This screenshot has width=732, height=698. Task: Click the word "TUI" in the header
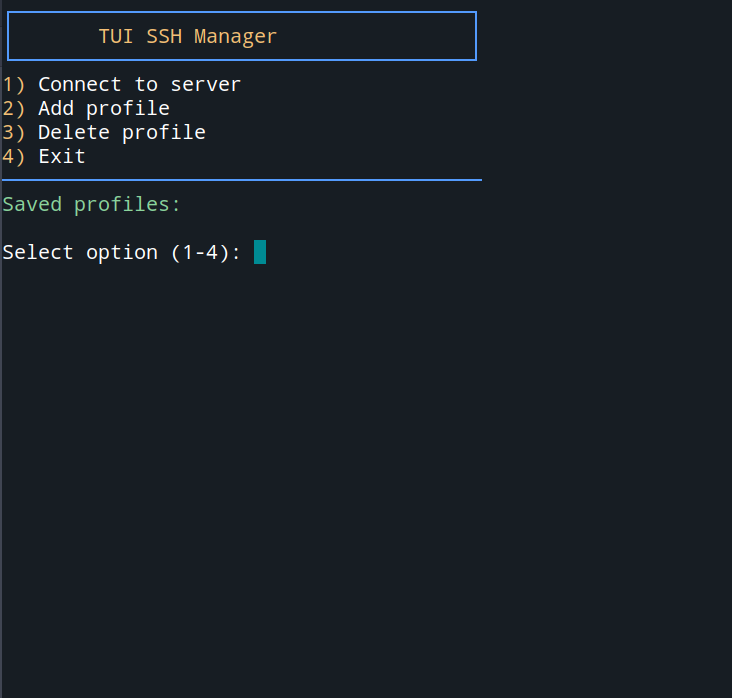pos(115,37)
